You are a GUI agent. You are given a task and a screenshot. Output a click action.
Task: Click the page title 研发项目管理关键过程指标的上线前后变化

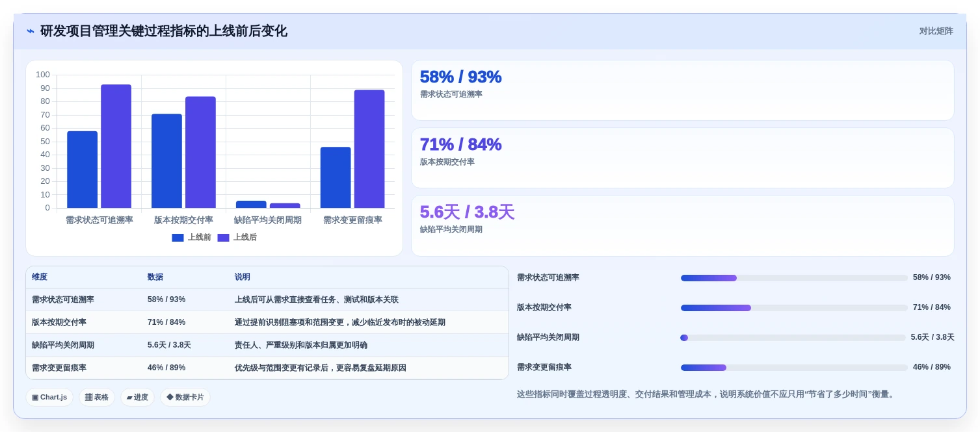point(164,31)
